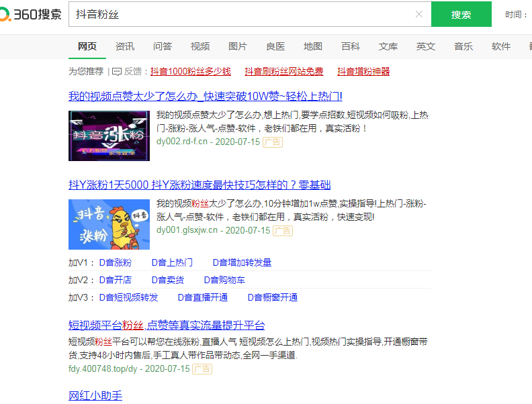The width and height of the screenshot is (532, 404).
Task: Open result 抖Y涨粉1天5000
Action: click(199, 185)
